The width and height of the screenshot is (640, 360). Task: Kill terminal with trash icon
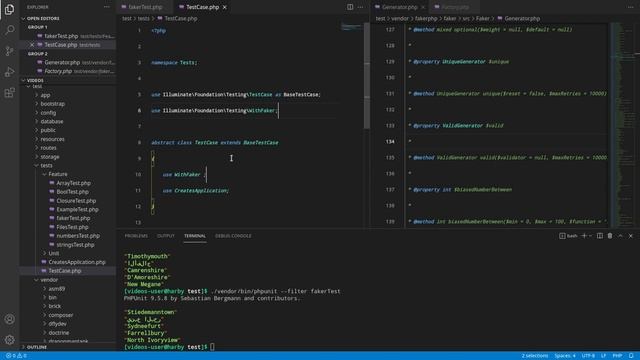point(610,236)
